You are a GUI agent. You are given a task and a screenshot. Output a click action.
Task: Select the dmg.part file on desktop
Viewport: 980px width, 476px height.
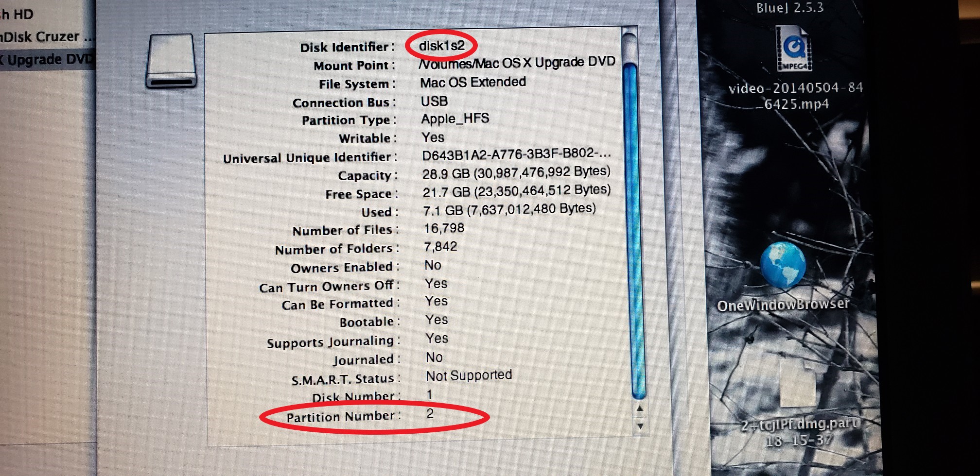coord(797,384)
